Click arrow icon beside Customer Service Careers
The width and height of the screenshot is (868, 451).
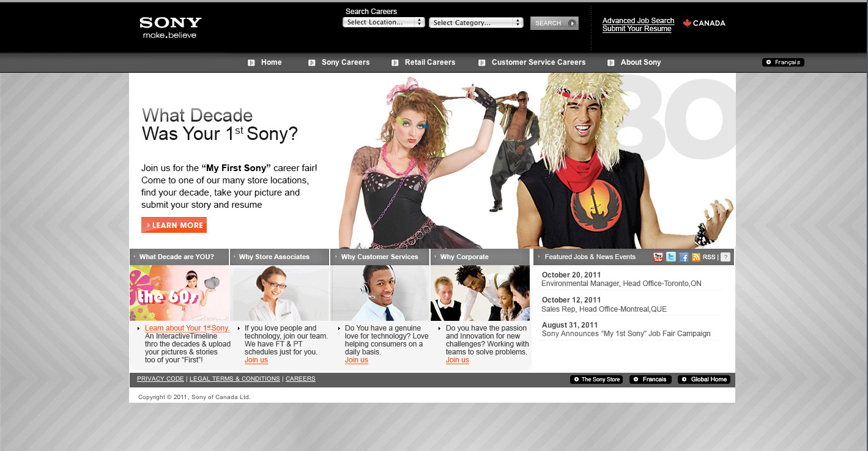click(482, 62)
